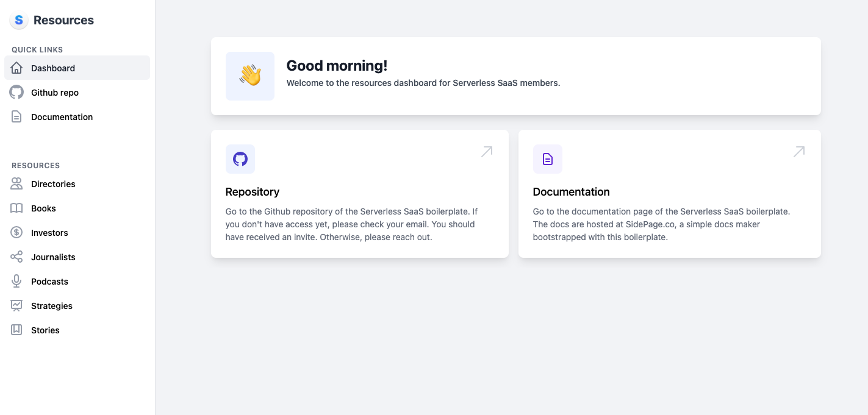
Task: Click the document icon on the Documentation card
Action: pyautogui.click(x=548, y=159)
